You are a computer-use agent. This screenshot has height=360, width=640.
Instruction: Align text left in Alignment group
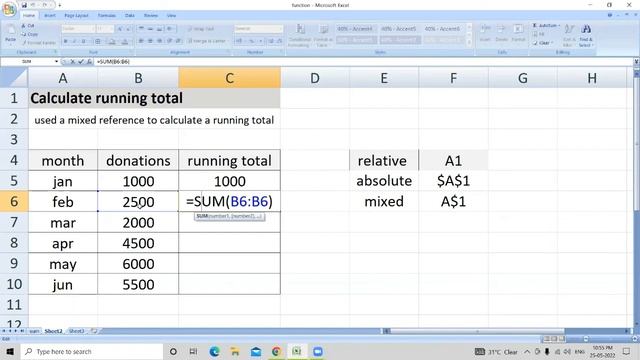click(x=141, y=41)
